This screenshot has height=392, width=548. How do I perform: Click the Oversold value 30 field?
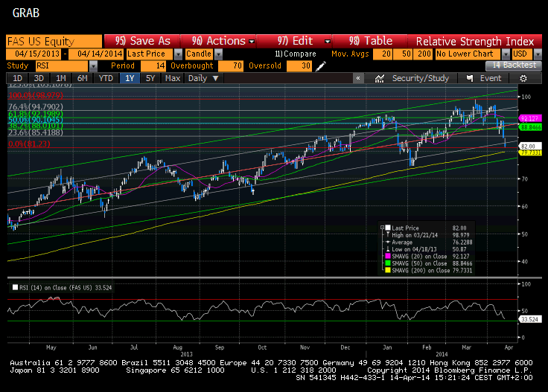[x=299, y=66]
